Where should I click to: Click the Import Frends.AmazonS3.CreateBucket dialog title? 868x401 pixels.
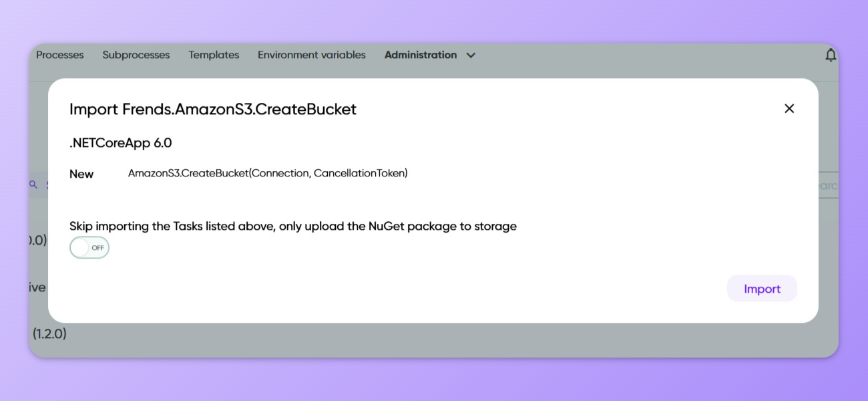[x=213, y=109]
